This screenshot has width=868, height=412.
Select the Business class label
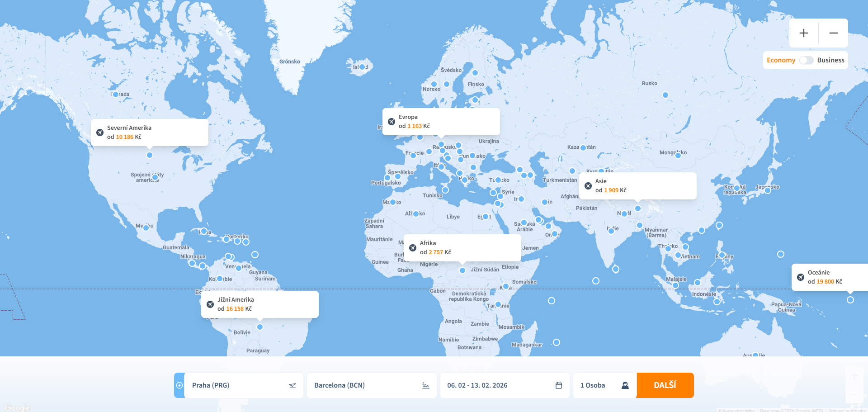pyautogui.click(x=830, y=60)
